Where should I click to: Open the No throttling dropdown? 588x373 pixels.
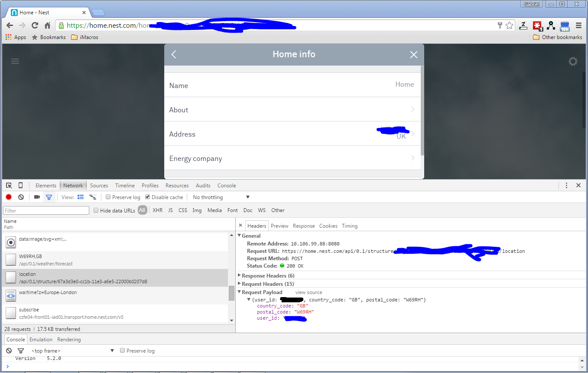[x=221, y=197]
